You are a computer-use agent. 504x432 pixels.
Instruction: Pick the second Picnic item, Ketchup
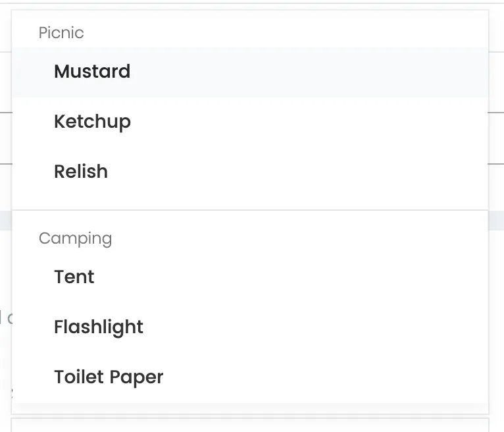coord(250,122)
